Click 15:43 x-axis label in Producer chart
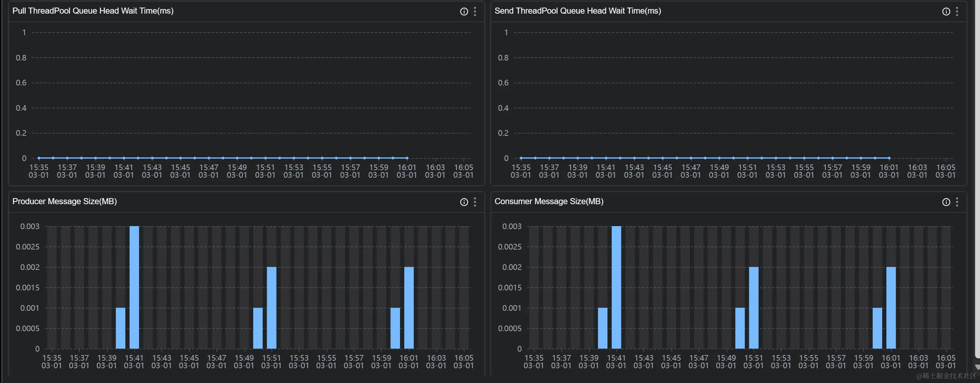980x383 pixels. (162, 362)
